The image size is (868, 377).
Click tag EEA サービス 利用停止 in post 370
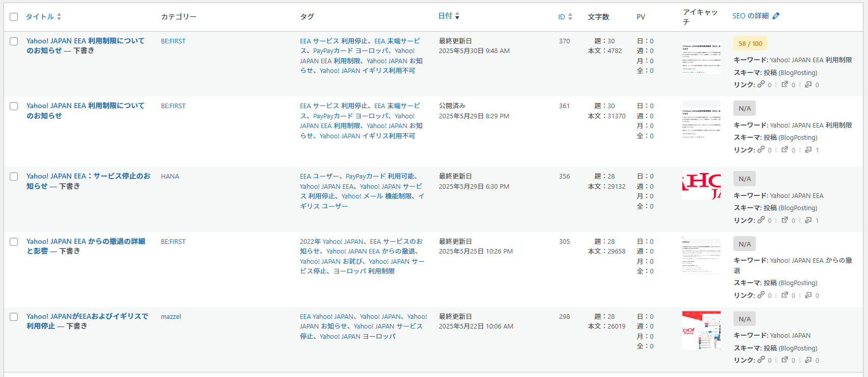334,41
